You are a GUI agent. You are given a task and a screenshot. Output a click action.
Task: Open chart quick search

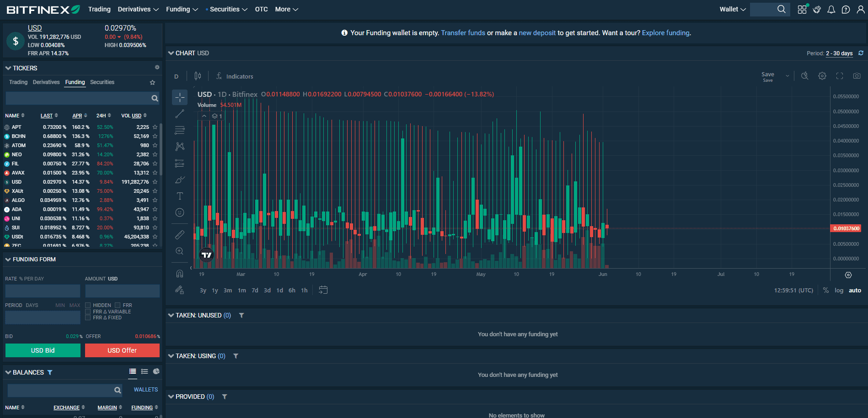point(805,76)
